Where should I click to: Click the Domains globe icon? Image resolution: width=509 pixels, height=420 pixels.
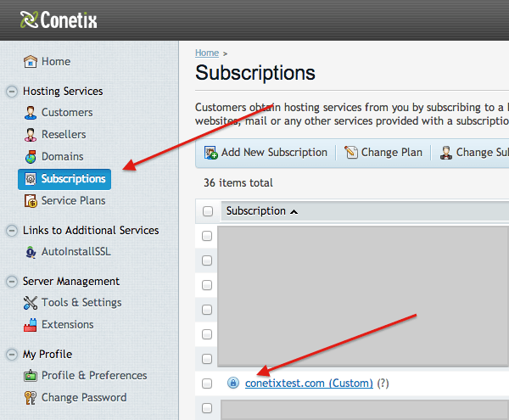click(x=31, y=156)
